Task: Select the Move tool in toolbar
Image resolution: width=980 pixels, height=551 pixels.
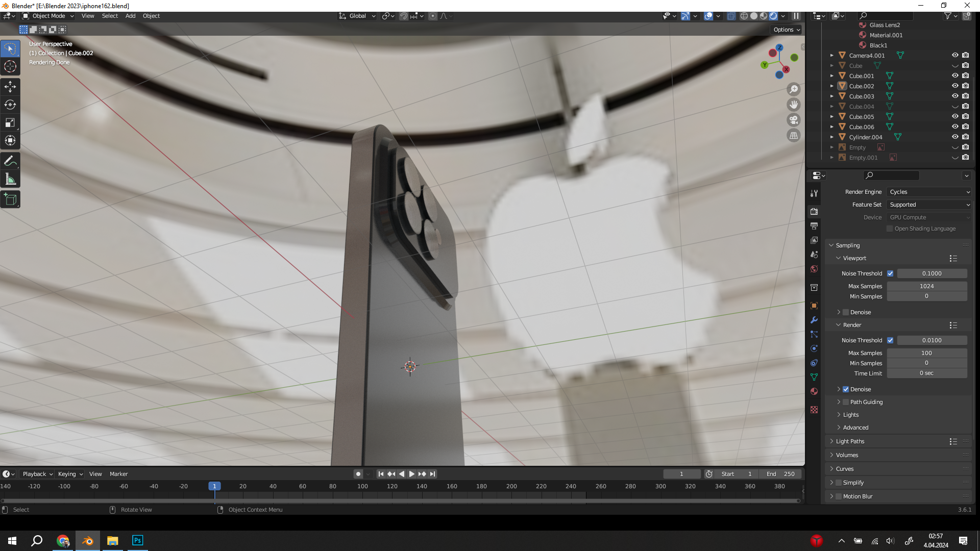Action: pyautogui.click(x=10, y=87)
